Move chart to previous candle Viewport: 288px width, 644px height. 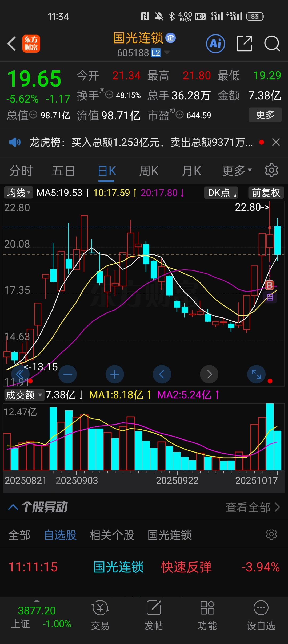(x=162, y=374)
